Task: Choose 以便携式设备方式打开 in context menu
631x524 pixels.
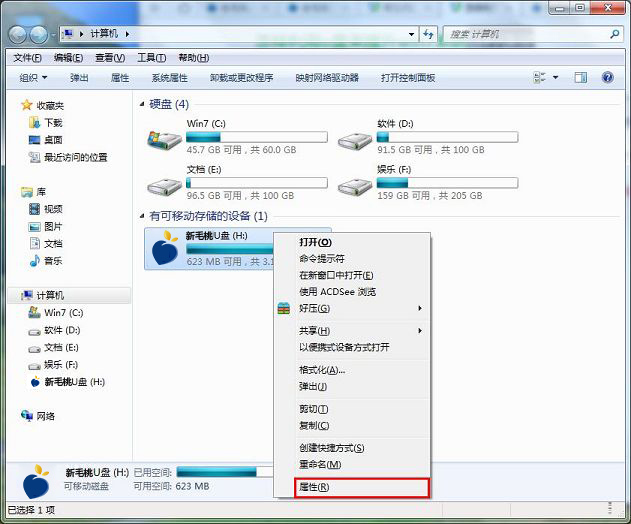Action: point(352,347)
